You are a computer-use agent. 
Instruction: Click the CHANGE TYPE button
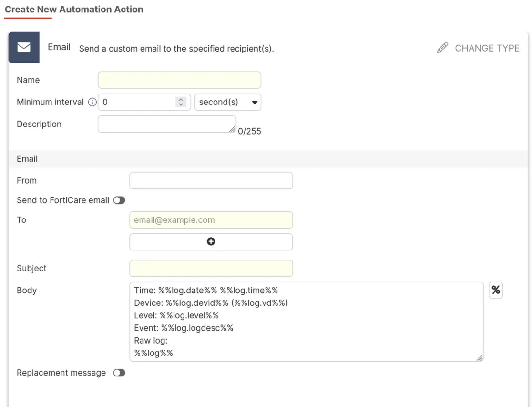(487, 48)
